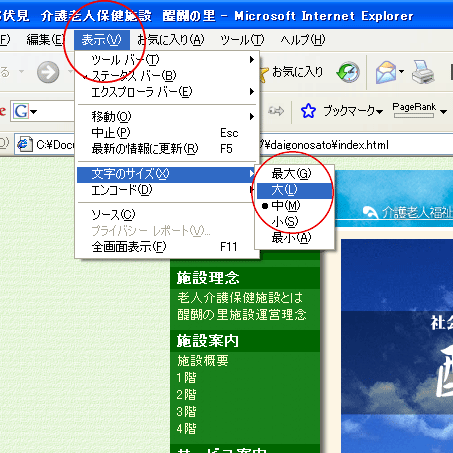
Task: Click the favorites star icon next to お気に入り
Action: (264, 74)
